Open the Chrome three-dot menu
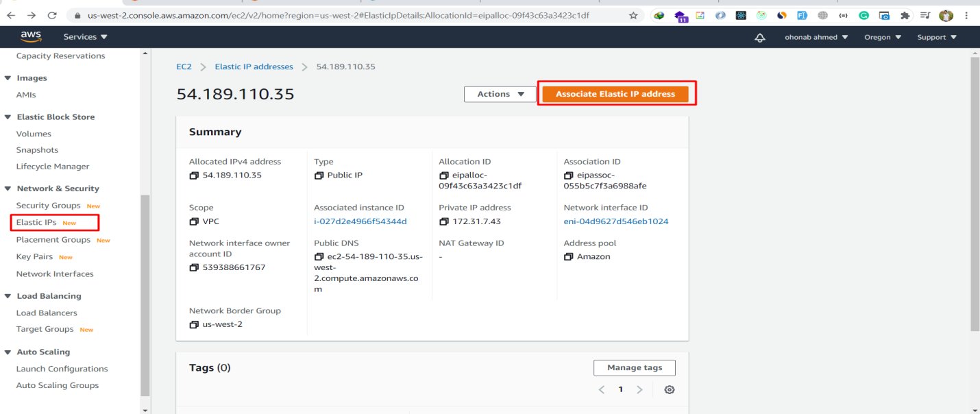Screen dimensions: 980x414 point(967,15)
